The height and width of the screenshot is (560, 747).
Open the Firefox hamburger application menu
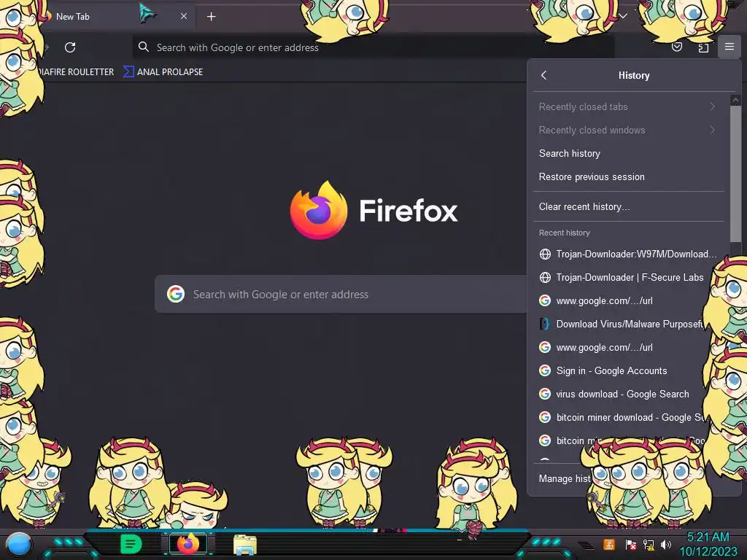pyautogui.click(x=729, y=47)
